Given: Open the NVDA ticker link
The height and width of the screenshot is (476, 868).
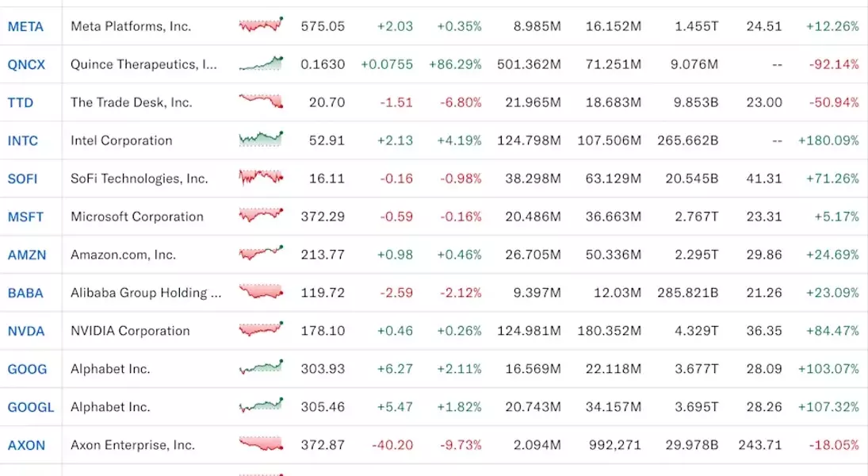Looking at the screenshot, I should [x=26, y=331].
